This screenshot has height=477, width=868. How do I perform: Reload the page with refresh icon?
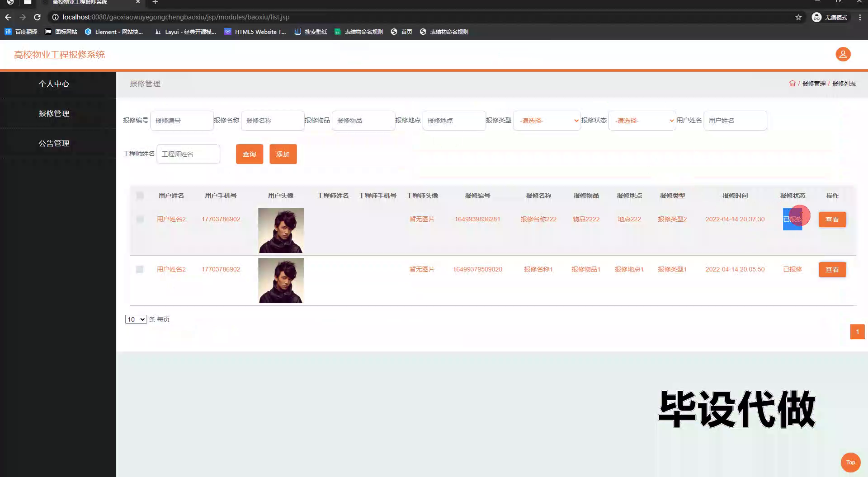37,17
